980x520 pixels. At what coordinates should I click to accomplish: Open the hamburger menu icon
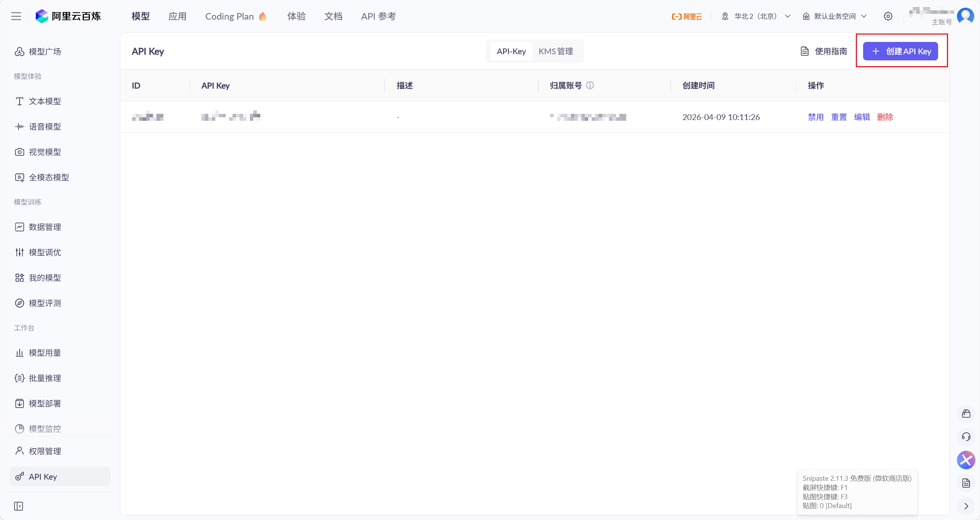pyautogui.click(x=16, y=16)
